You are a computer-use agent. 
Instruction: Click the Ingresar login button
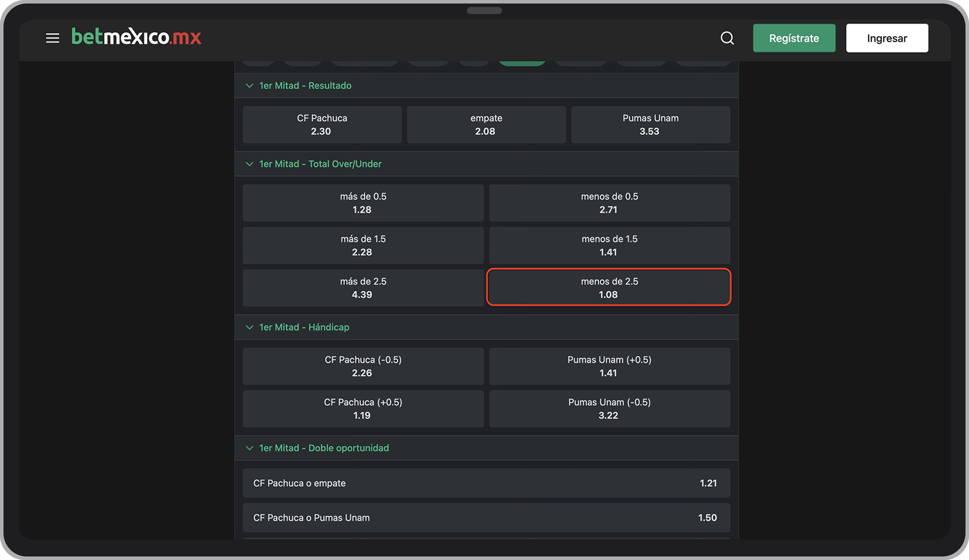tap(887, 38)
